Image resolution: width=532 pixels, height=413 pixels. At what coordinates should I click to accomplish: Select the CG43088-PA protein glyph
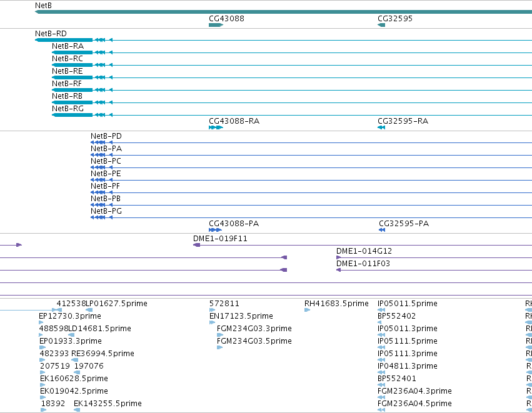tap(216, 230)
